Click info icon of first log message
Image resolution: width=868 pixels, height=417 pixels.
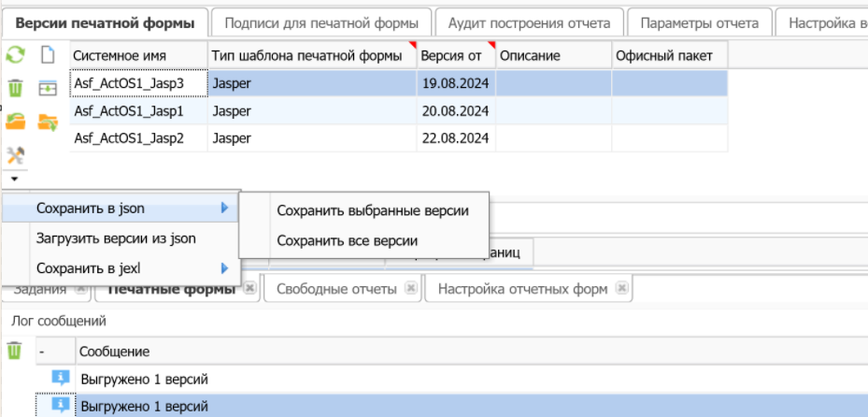coord(60,378)
